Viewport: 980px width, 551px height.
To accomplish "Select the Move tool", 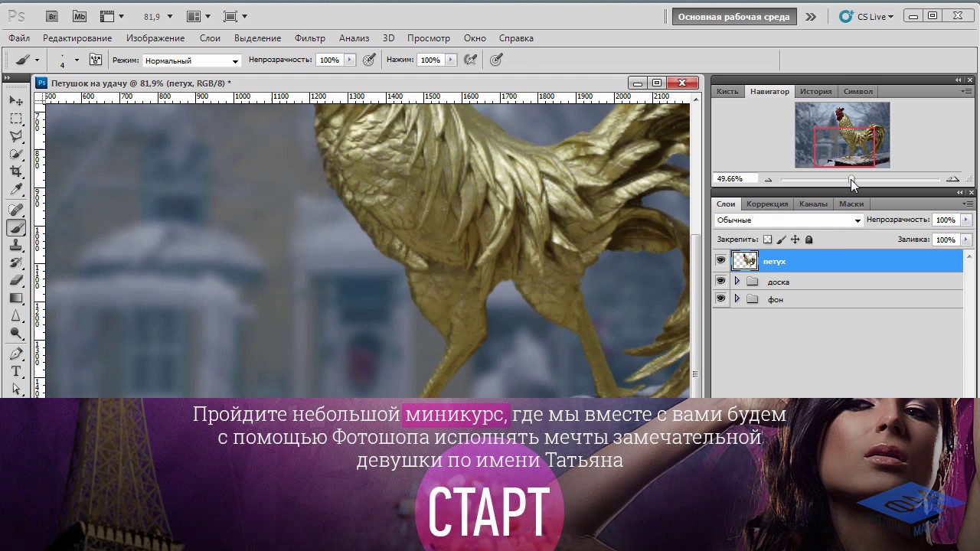I will [16, 101].
